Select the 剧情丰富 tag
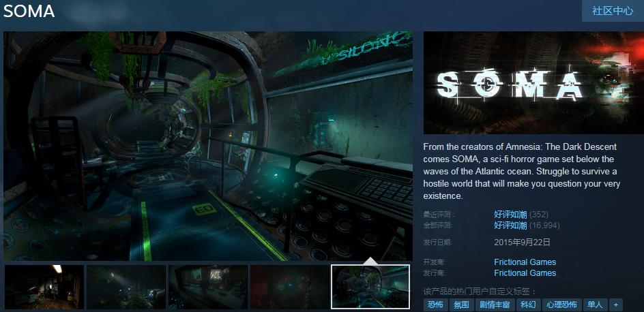This screenshot has height=312, width=644. [x=495, y=305]
